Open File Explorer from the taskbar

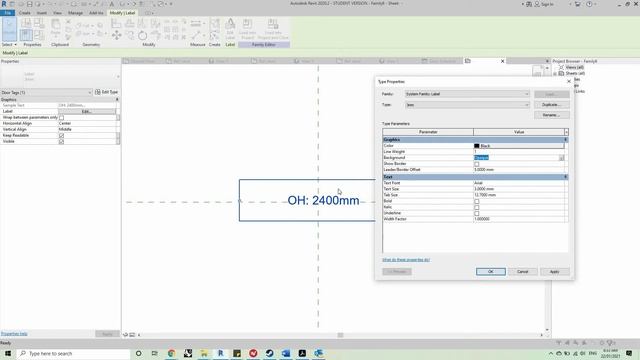point(204,353)
